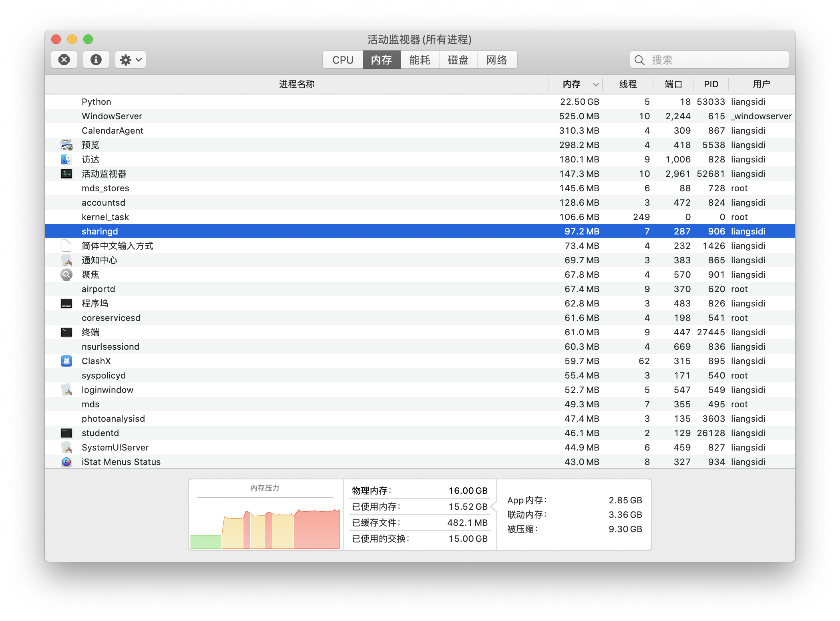Switch to the 网络 tab
The image size is (840, 621).
496,60
